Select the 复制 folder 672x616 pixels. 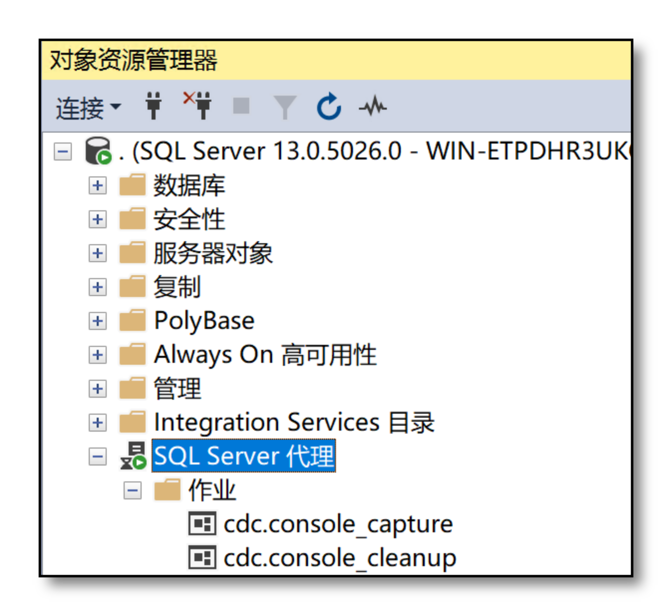[177, 287]
